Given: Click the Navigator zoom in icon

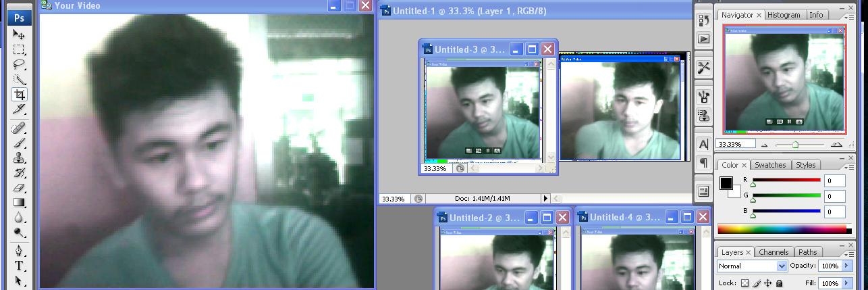Looking at the screenshot, I should click(836, 145).
